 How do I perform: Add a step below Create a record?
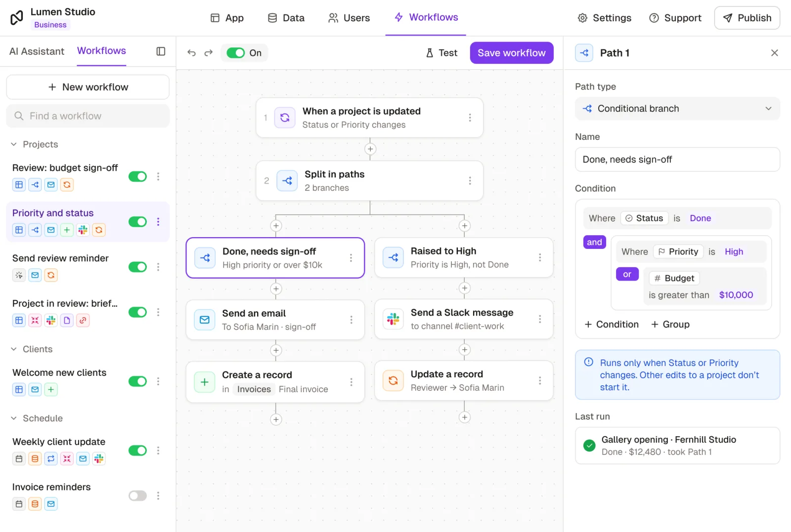click(x=276, y=419)
